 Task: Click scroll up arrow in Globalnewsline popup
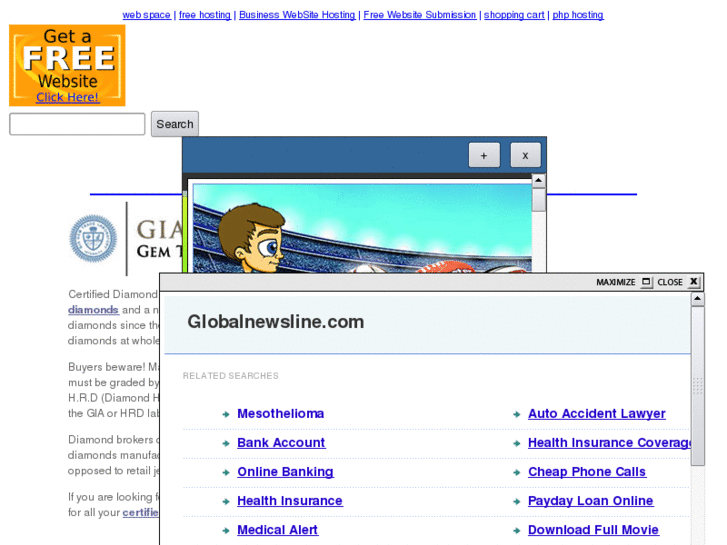(x=697, y=299)
